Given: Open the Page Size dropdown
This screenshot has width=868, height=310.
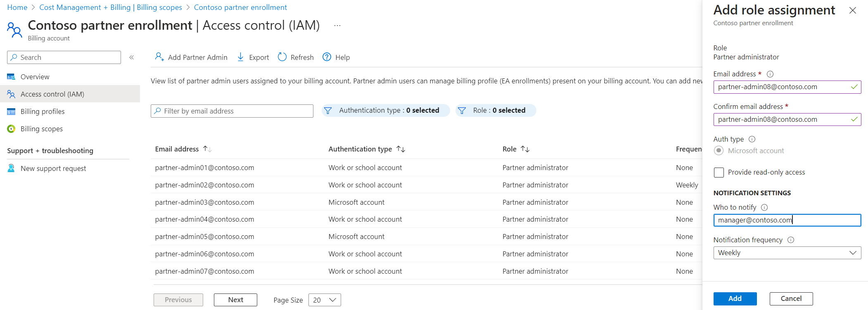Looking at the screenshot, I should [325, 300].
